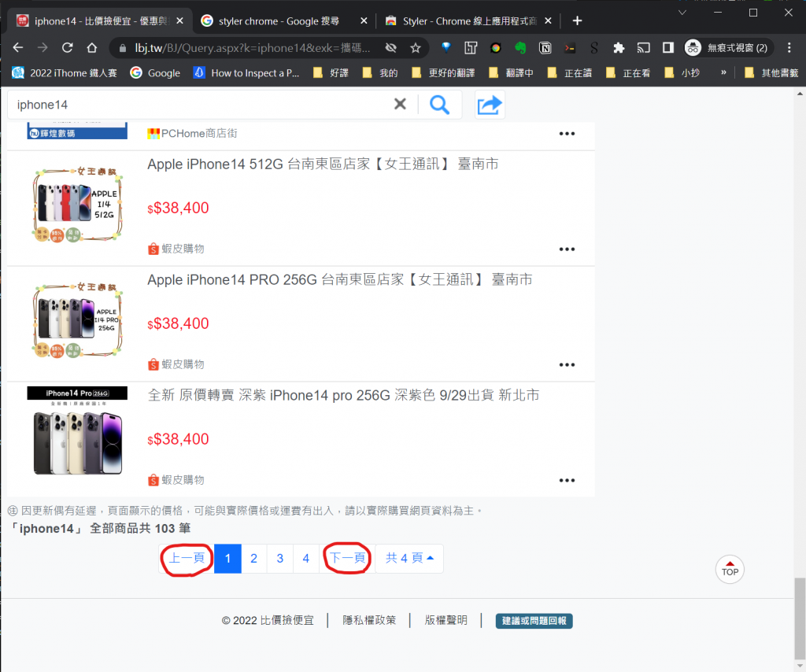Toggle the browser side panel
Screen dimensions: 806x672
[667, 48]
